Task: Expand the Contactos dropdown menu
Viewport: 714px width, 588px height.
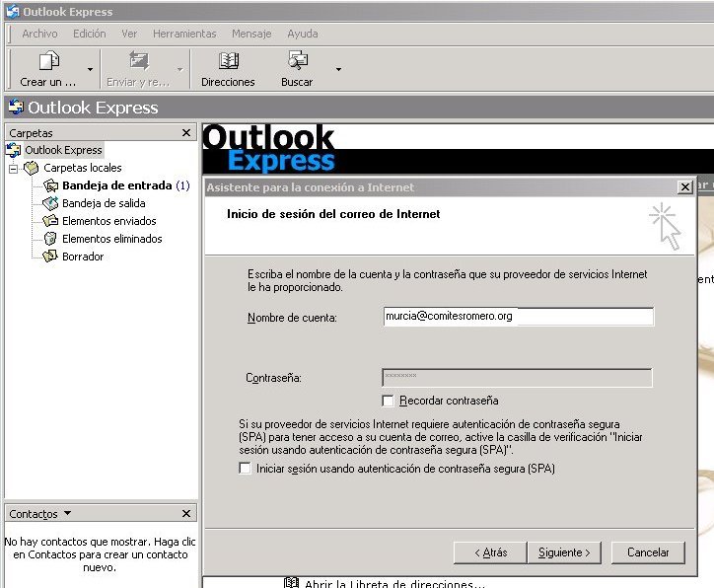Action: click(67, 513)
